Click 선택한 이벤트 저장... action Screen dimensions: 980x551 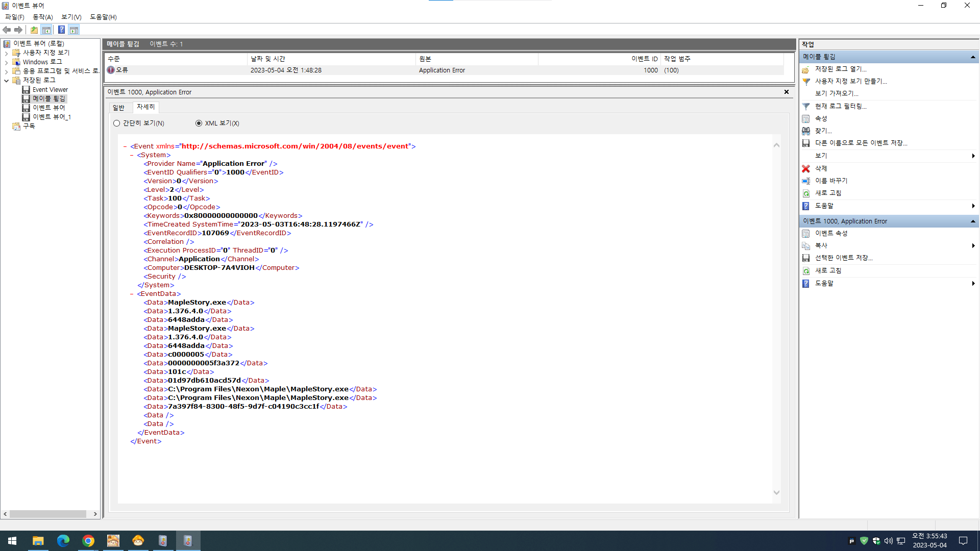844,258
